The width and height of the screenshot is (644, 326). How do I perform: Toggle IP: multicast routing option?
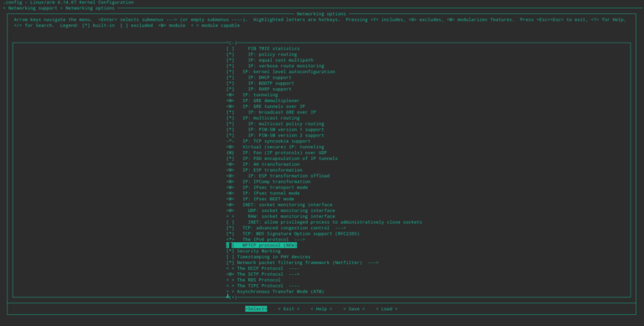262,118
